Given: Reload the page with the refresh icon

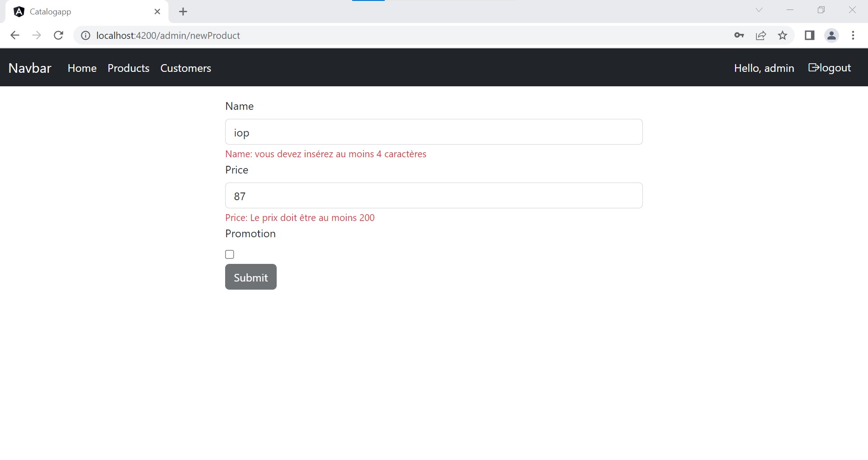Looking at the screenshot, I should (x=58, y=35).
